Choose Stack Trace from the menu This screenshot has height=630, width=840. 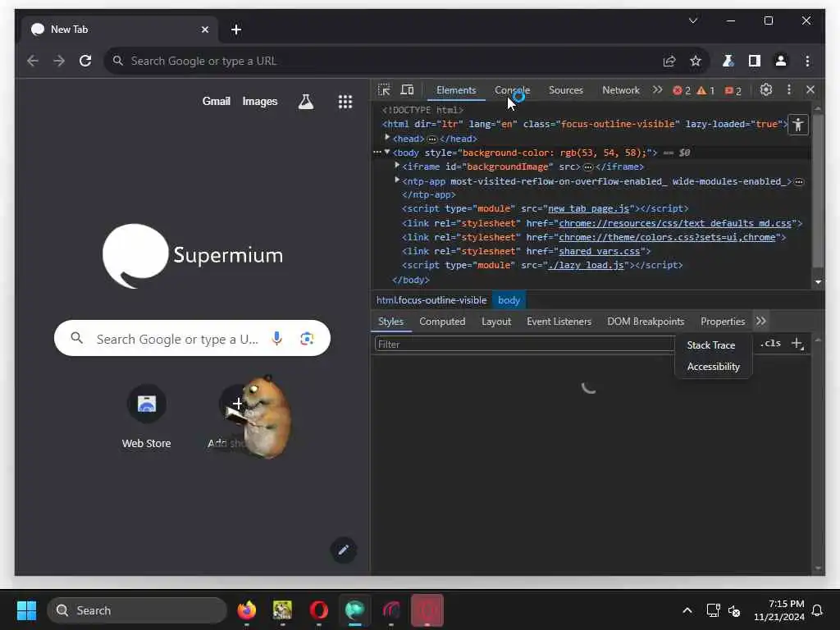tap(711, 345)
